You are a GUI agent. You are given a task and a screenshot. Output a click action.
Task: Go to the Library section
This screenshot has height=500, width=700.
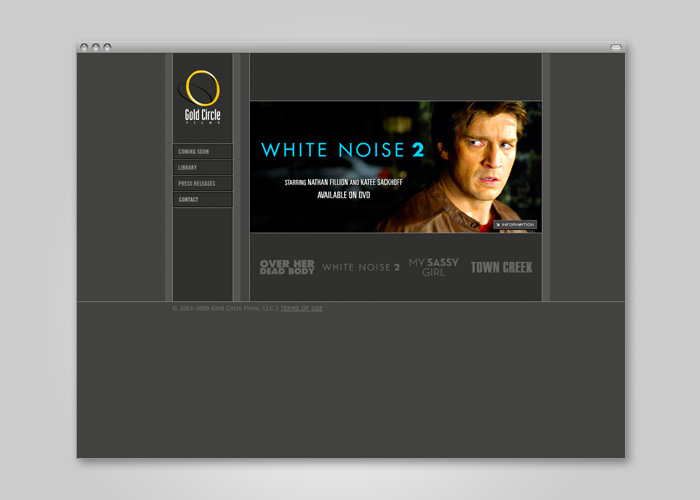coord(202,167)
